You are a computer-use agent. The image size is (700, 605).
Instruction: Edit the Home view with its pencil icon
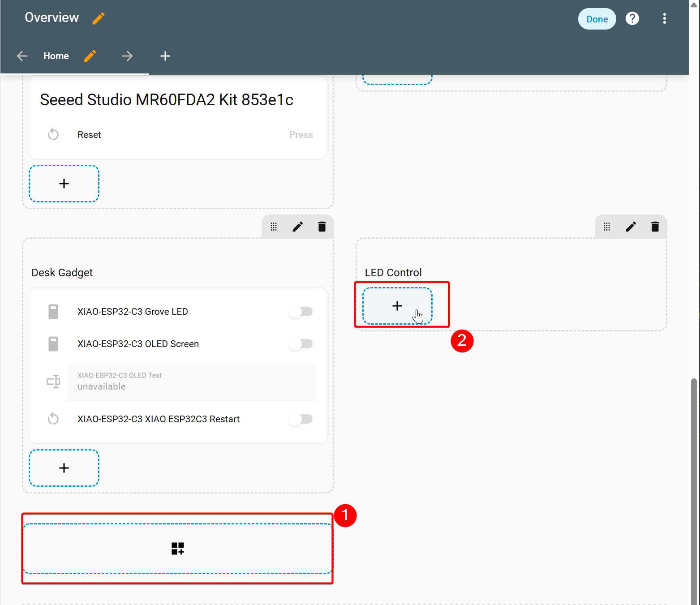pyautogui.click(x=90, y=56)
